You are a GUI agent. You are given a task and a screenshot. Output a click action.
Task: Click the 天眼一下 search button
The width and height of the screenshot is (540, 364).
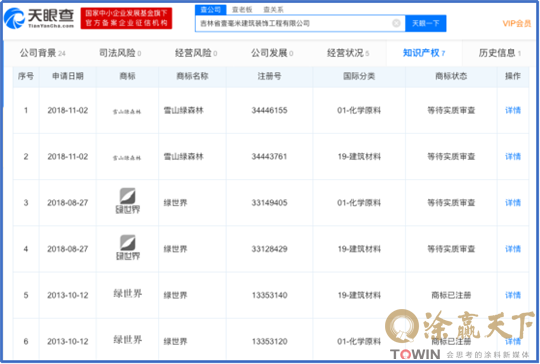[x=426, y=23]
